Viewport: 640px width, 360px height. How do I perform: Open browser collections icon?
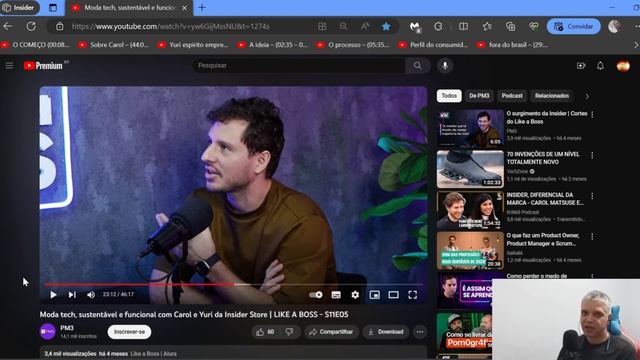(x=510, y=27)
